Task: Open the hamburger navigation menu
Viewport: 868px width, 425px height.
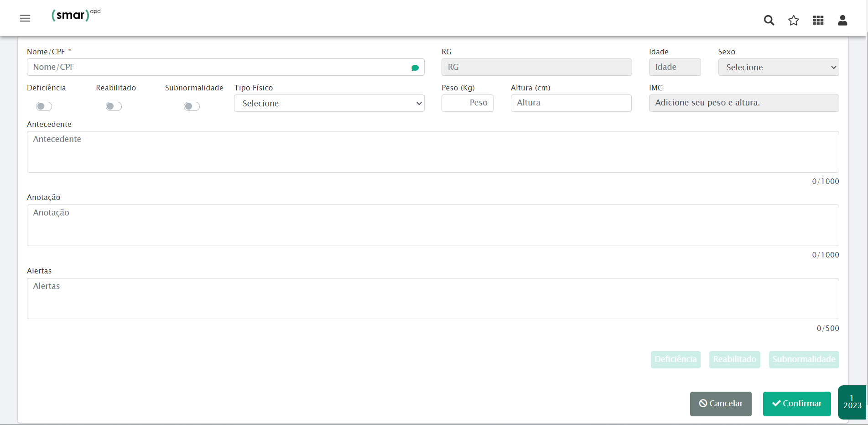Action: pos(25,18)
